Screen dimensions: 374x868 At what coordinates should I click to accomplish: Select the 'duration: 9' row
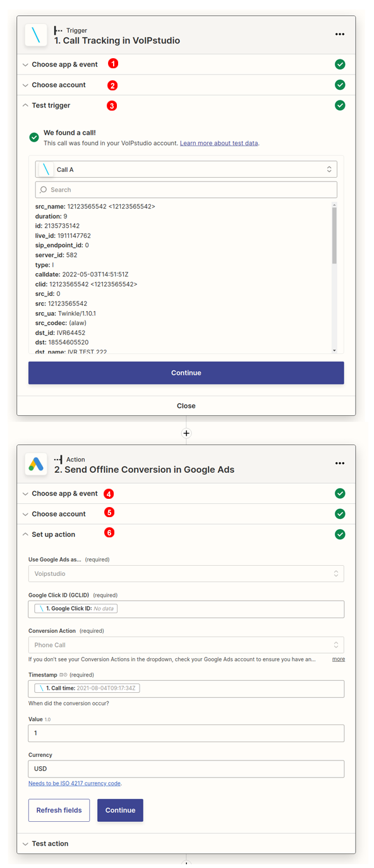(51, 216)
